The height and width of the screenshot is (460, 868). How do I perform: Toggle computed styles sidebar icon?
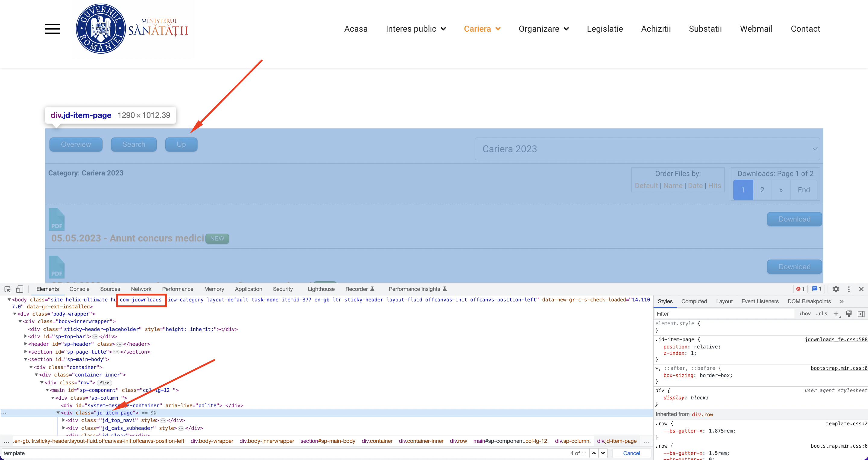pyautogui.click(x=861, y=313)
